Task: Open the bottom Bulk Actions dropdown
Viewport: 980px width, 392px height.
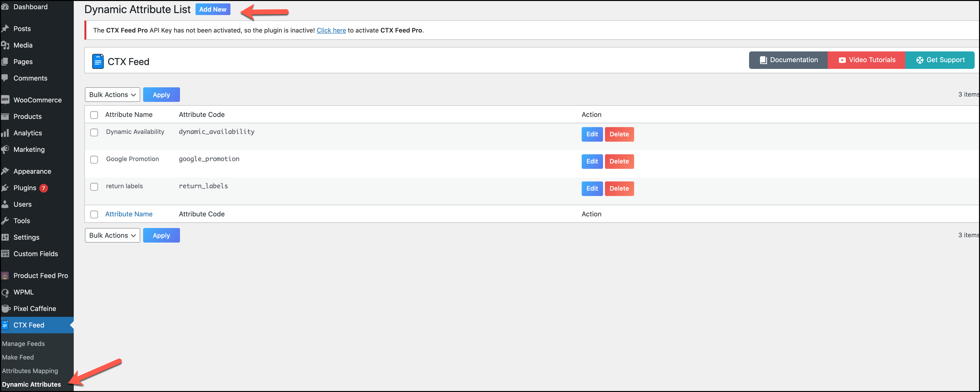Action: 112,235
